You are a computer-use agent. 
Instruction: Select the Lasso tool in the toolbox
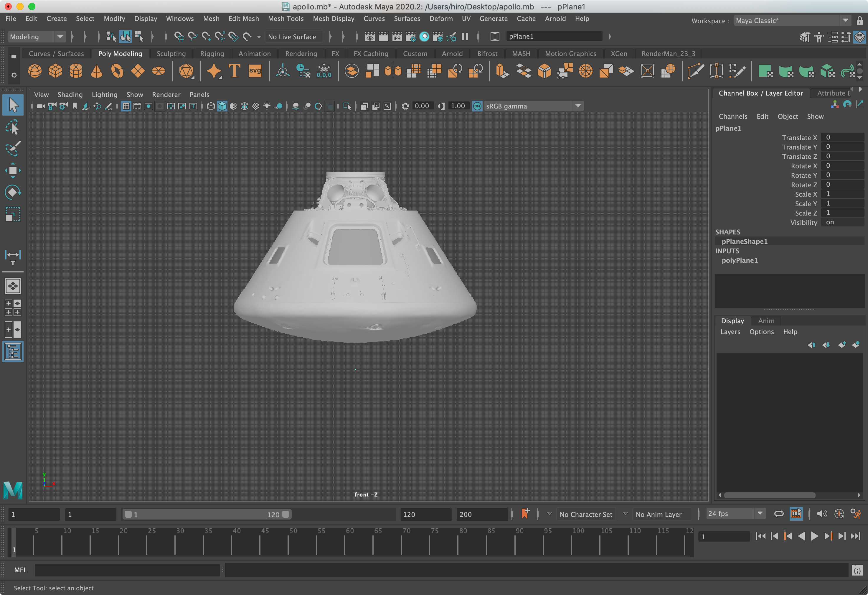(12, 127)
